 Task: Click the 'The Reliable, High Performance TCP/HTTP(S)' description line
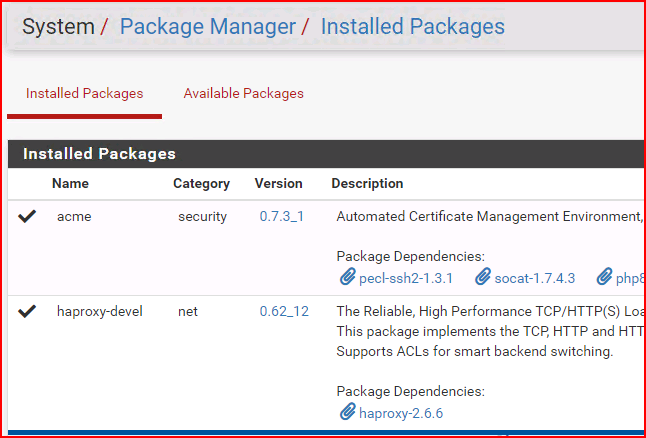click(x=490, y=312)
